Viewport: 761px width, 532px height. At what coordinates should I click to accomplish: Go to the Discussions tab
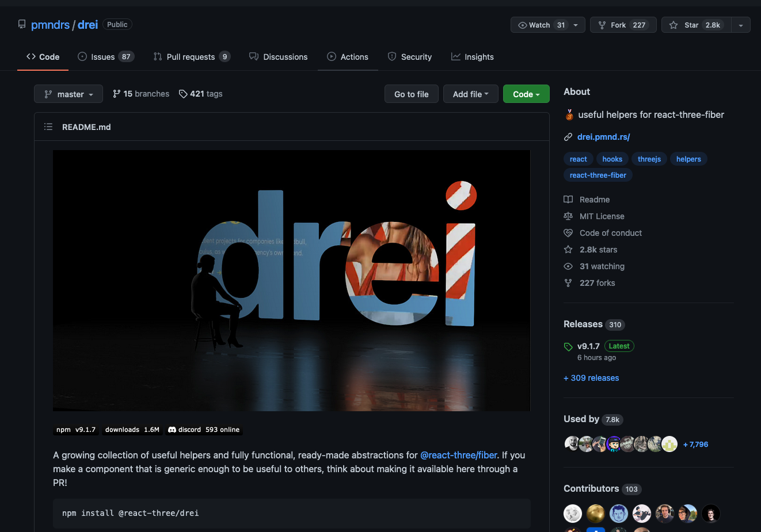tap(279, 57)
